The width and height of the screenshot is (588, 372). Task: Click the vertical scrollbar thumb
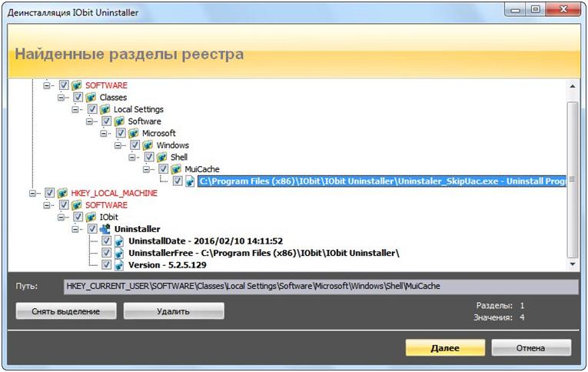coord(573,180)
